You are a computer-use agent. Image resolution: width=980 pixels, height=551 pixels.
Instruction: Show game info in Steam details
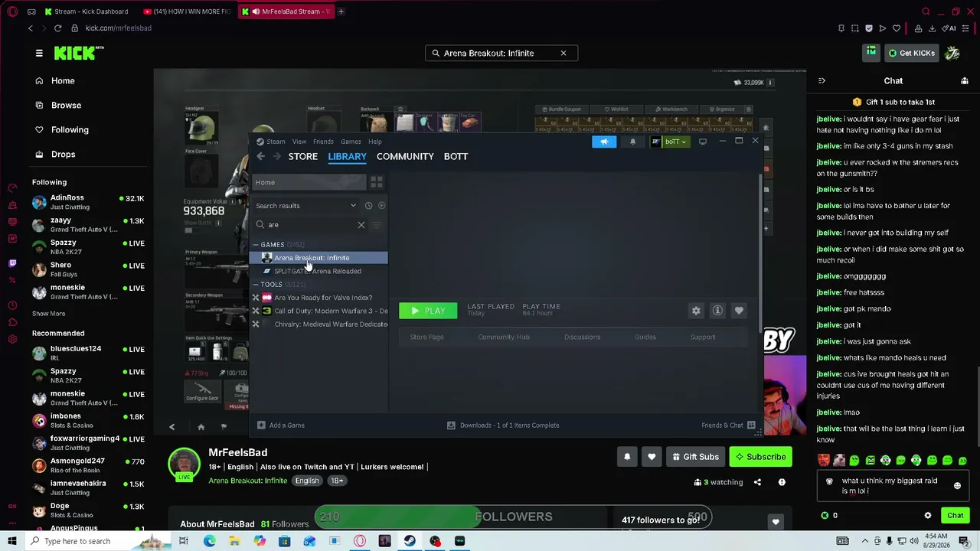pos(717,311)
